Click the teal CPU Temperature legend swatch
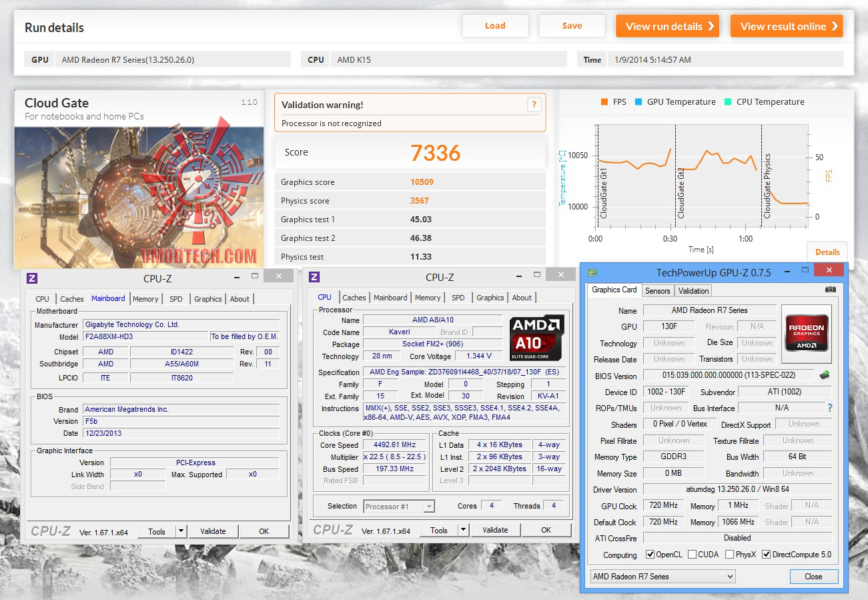 pos(728,102)
